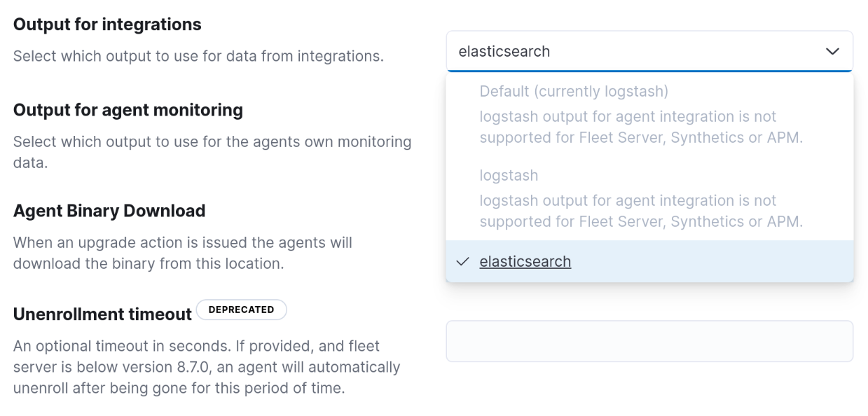Click inside the Unenrollment timeout input field
The height and width of the screenshot is (416, 868).
click(x=649, y=341)
